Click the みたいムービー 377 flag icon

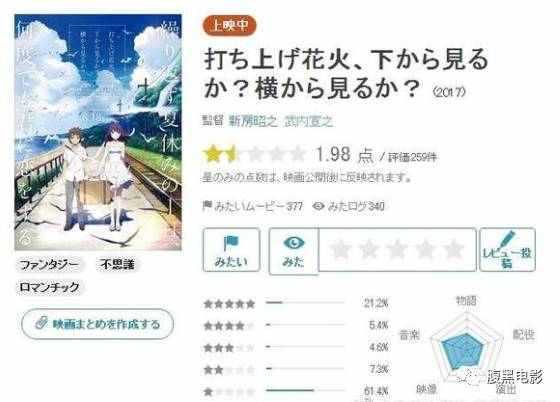point(207,205)
